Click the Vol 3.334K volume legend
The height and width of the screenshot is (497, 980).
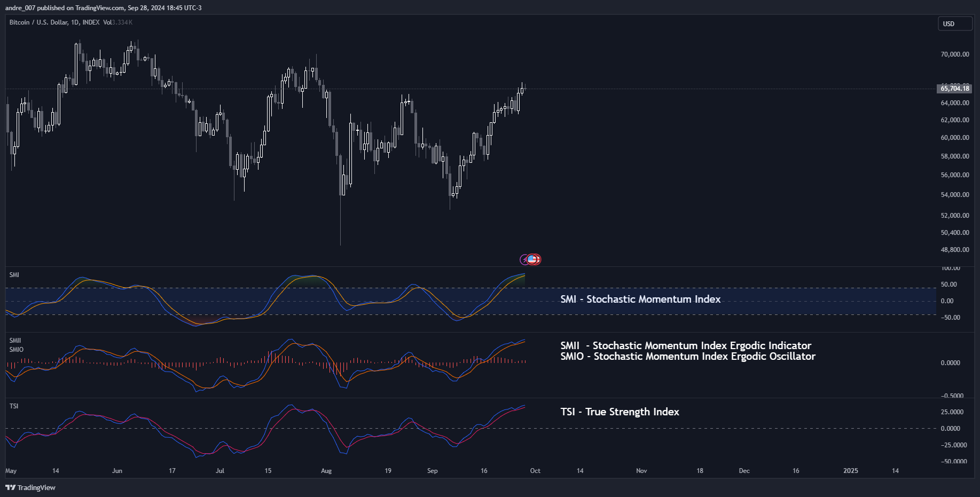117,22
